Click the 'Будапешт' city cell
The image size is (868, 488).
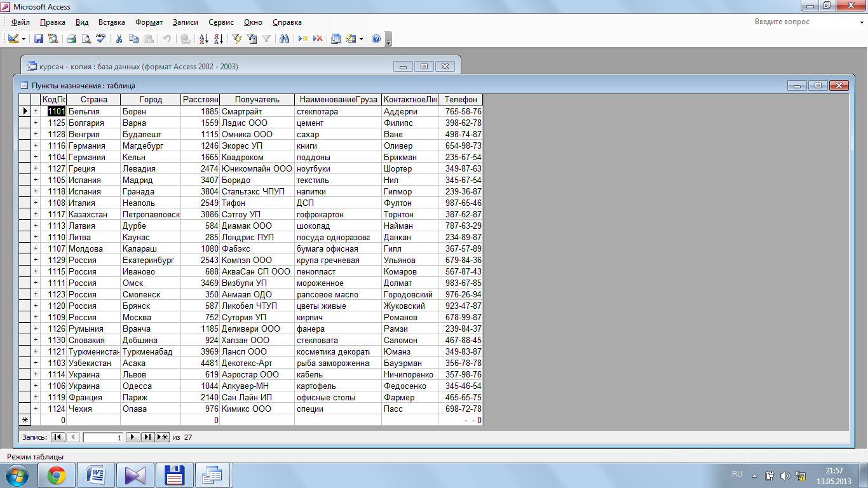(151, 134)
